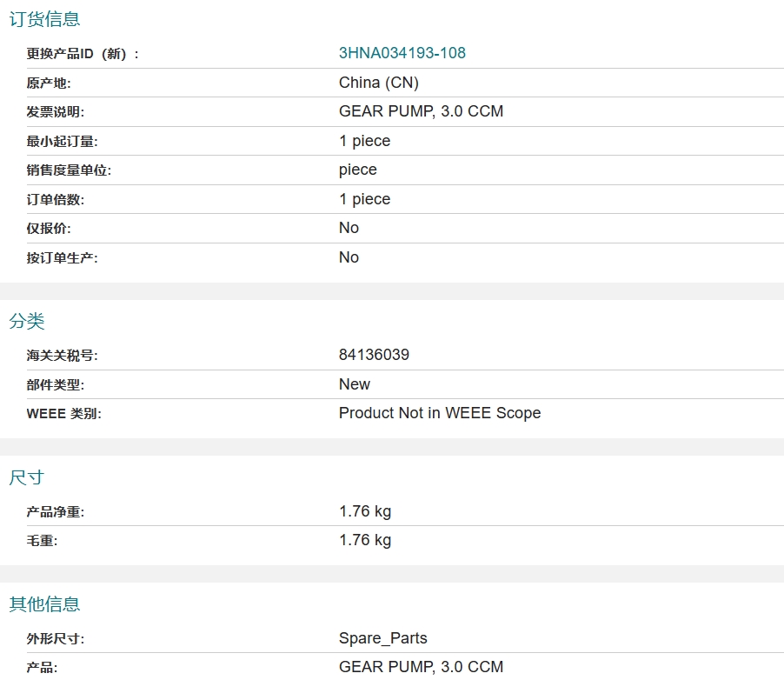Viewport: 784px width, 680px height.
Task: Click the Spare_Parts value
Action: click(x=382, y=638)
